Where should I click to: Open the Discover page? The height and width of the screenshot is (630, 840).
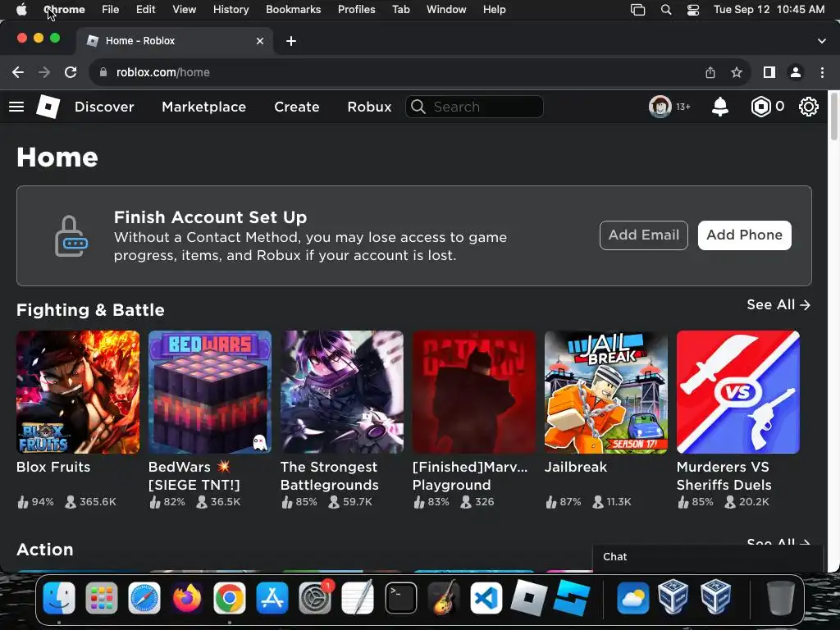(x=104, y=107)
